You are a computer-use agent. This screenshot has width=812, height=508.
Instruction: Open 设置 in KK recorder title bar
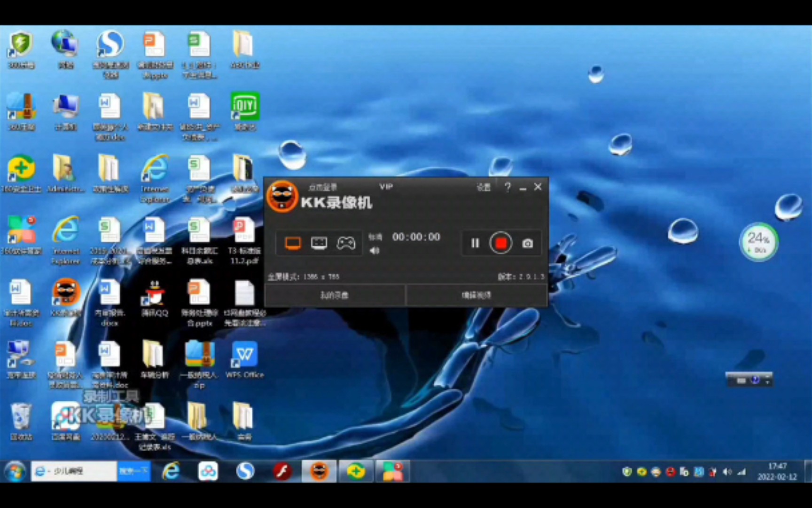point(484,187)
